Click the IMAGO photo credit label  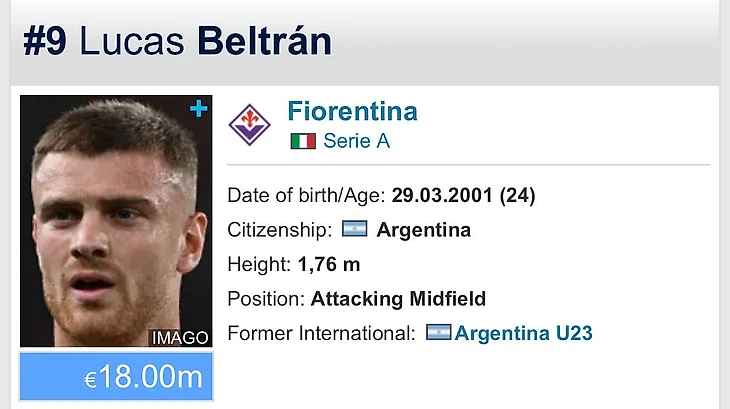pyautogui.click(x=180, y=338)
